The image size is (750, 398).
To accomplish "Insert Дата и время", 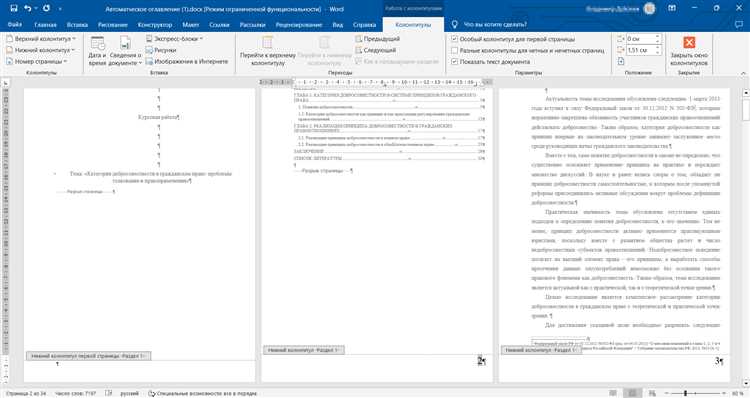I will (97, 51).
